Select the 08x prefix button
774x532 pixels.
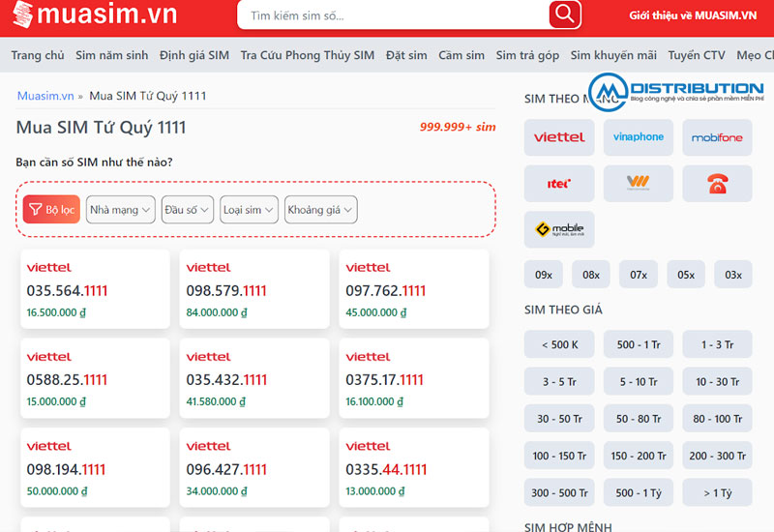(591, 274)
